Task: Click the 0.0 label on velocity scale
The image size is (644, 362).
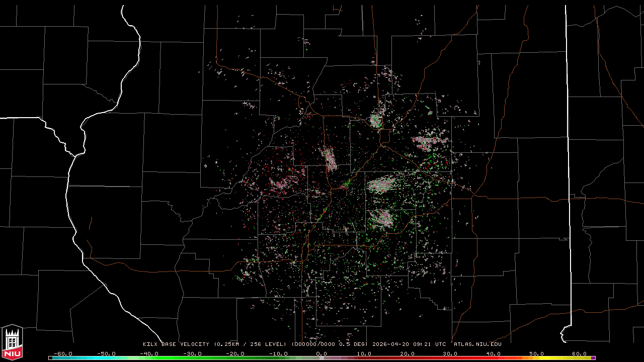Action: 321,353
